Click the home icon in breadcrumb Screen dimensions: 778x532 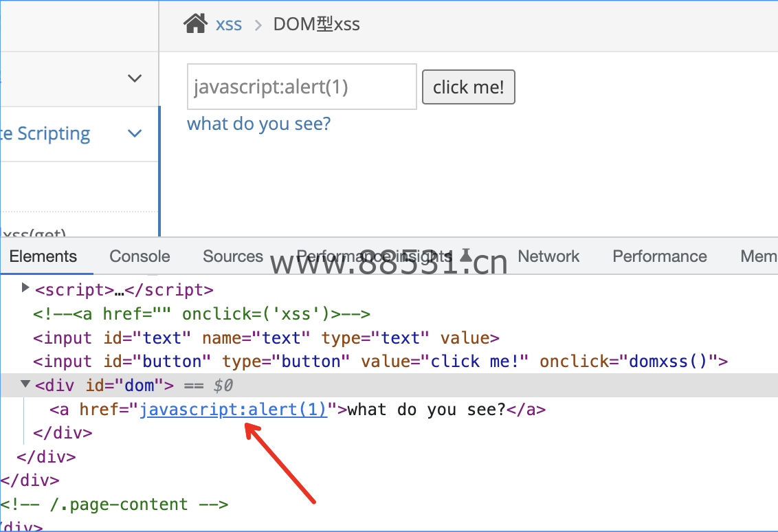click(195, 23)
